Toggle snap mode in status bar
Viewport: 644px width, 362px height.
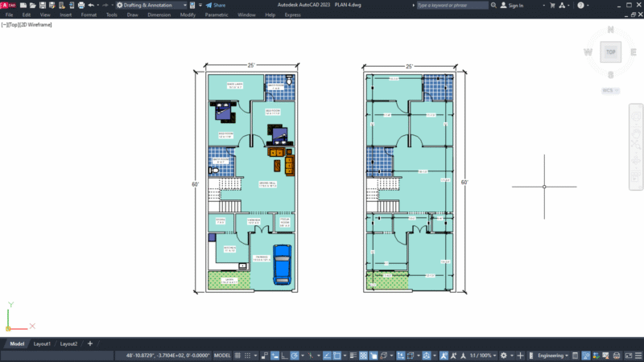click(247, 356)
